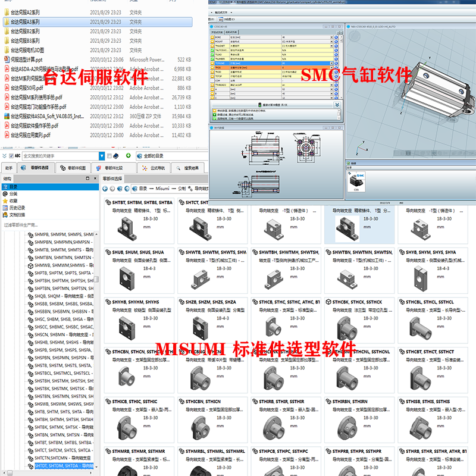Select the ASDA_Soft_V4.08.05 zip archive icon

point(7,116)
